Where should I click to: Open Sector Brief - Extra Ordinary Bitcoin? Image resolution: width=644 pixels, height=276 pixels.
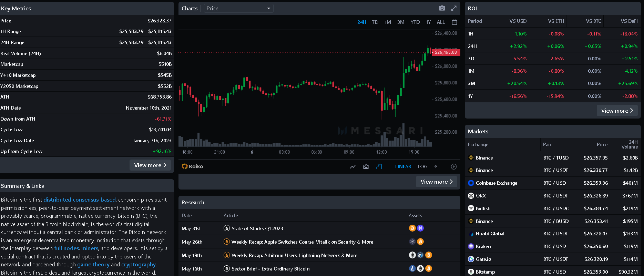pyautogui.click(x=270, y=269)
